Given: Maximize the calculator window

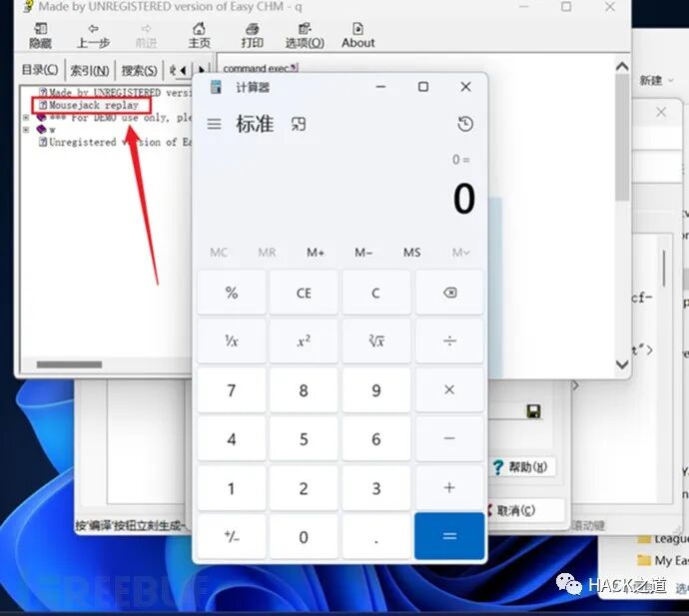Looking at the screenshot, I should [423, 87].
